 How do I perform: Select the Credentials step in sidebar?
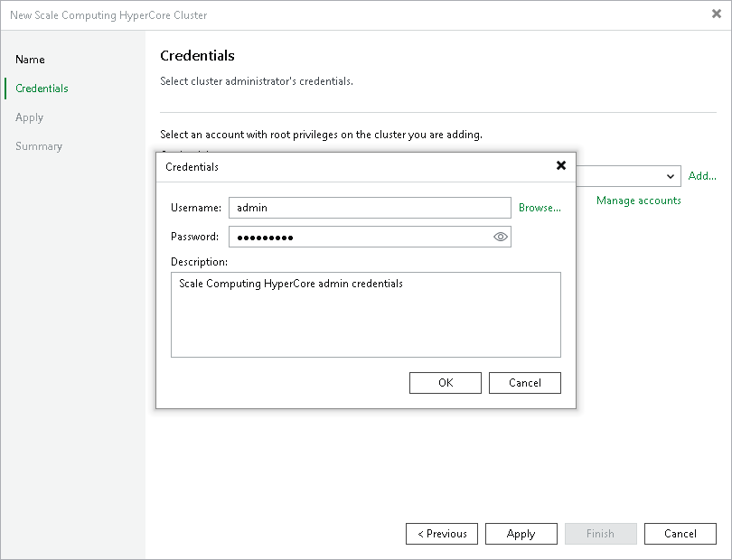pyautogui.click(x=42, y=89)
